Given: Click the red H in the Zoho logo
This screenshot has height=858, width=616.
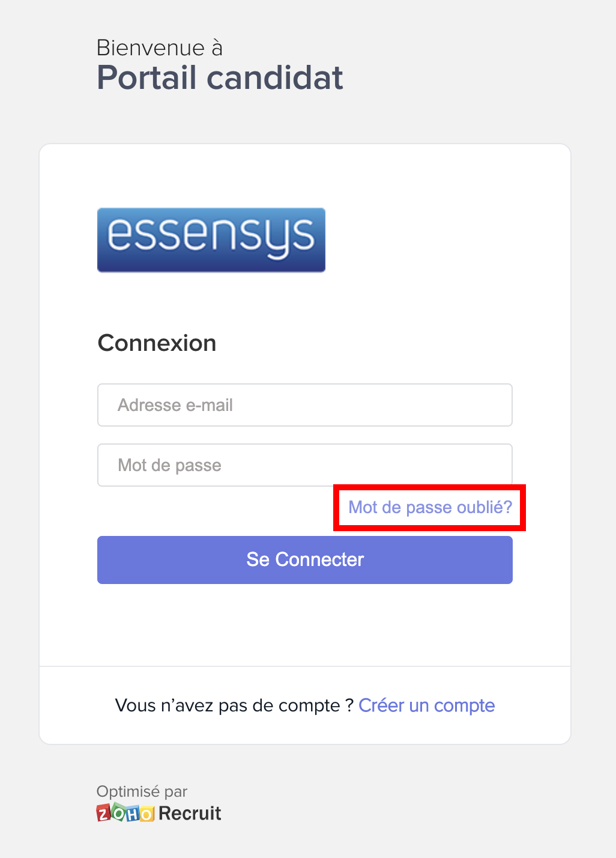Looking at the screenshot, I should coord(133,814).
